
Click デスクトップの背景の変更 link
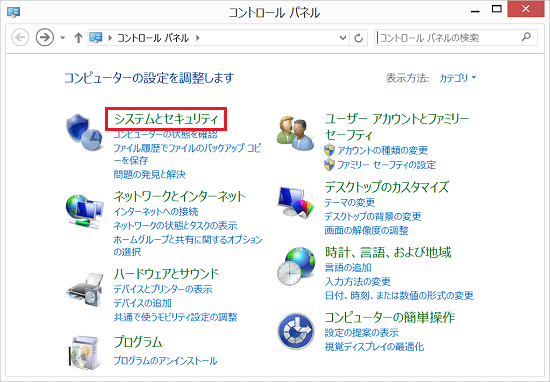point(373,216)
